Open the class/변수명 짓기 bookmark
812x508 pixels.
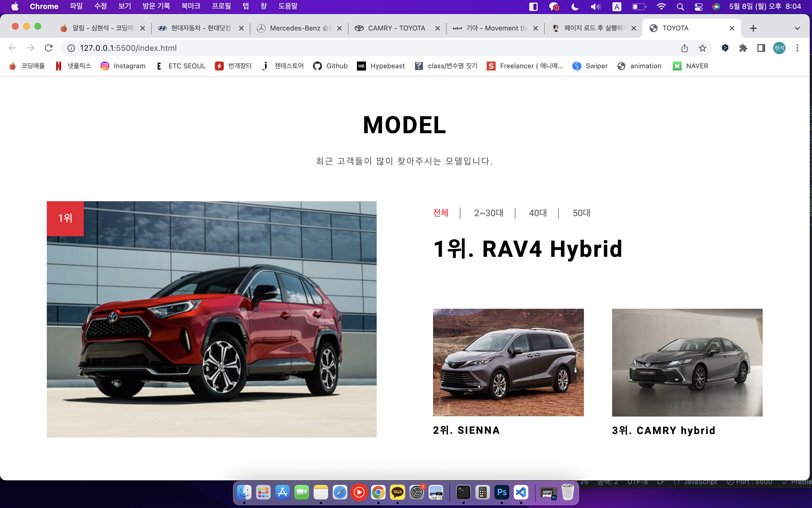(446, 66)
